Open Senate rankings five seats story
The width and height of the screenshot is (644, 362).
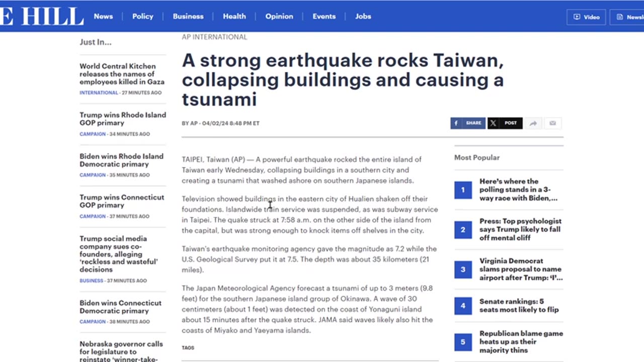click(519, 305)
